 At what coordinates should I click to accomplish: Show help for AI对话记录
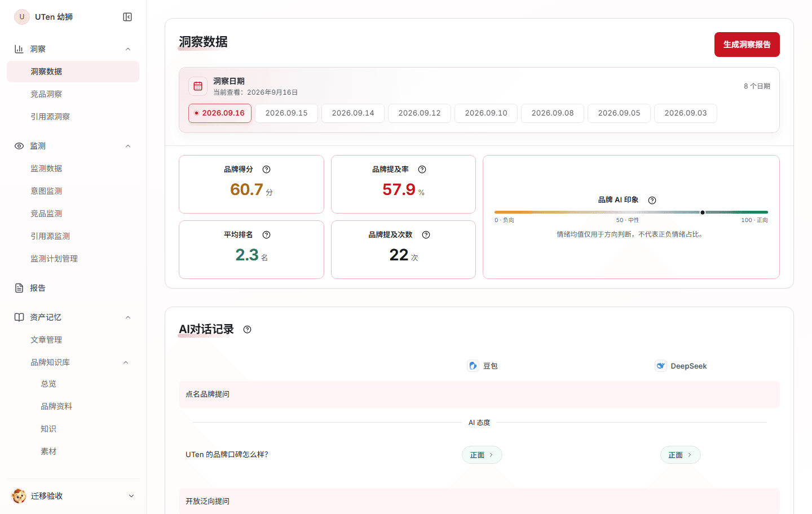pyautogui.click(x=247, y=329)
